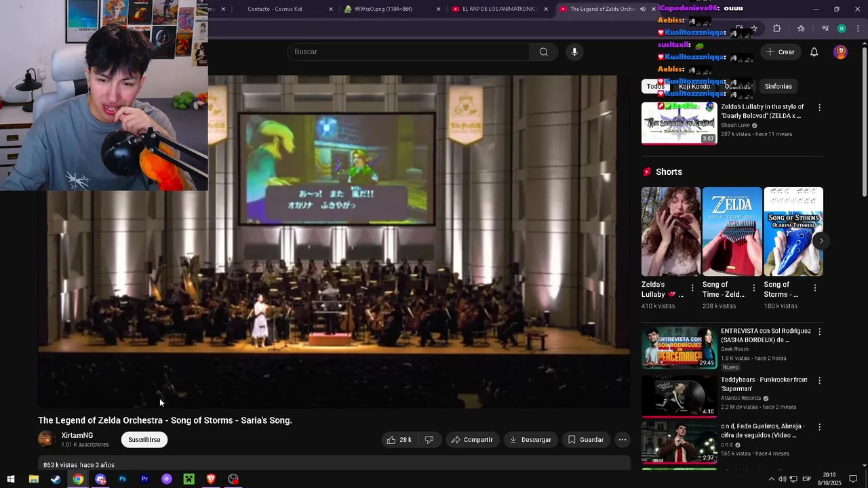
Task: Open Zelda's Lullaby short thumbnail
Action: tap(671, 232)
